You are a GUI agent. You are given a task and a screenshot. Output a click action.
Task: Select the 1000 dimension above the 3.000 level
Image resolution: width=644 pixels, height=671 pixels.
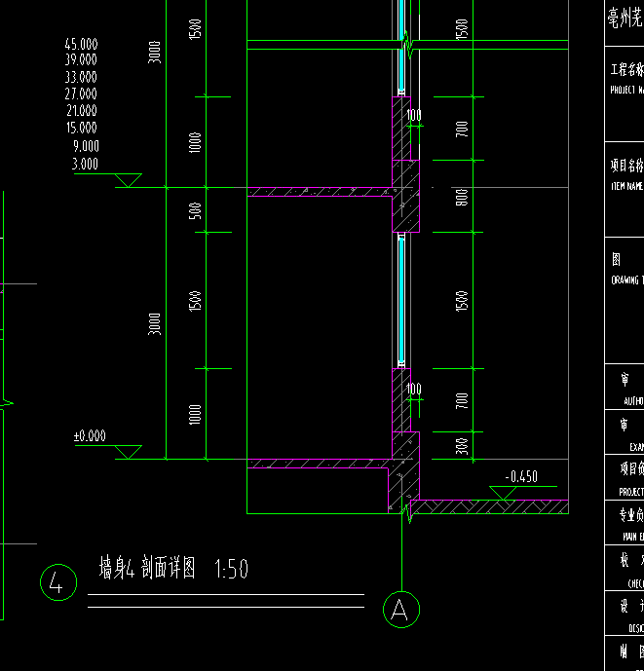pyautogui.click(x=195, y=142)
